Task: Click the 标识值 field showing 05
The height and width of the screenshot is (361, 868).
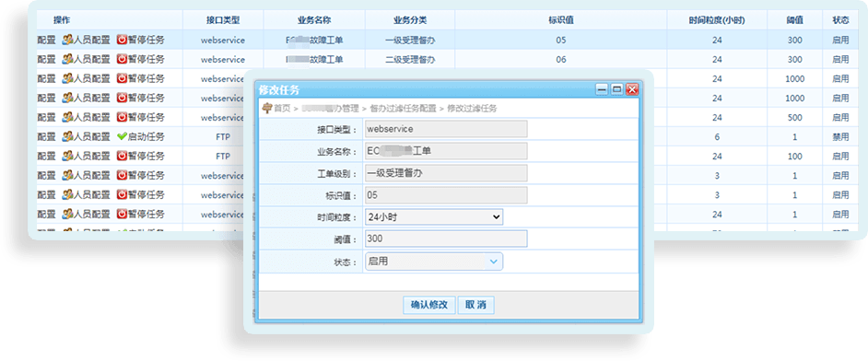Action: click(x=446, y=195)
